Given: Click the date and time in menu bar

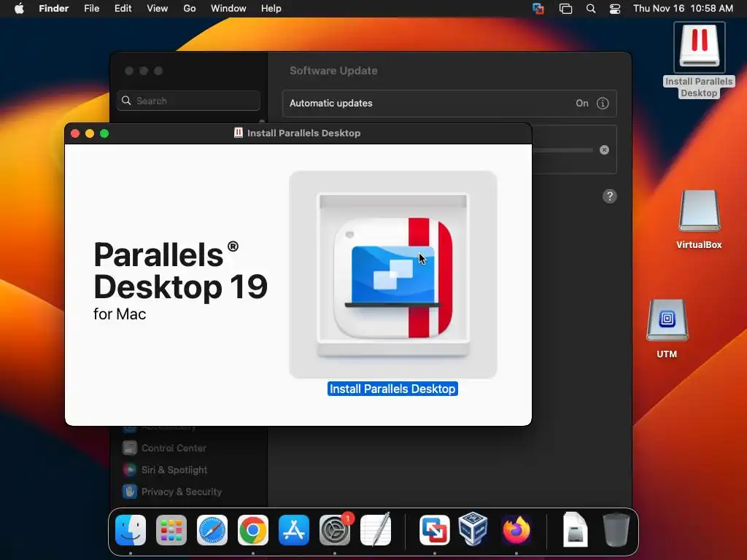Looking at the screenshot, I should (683, 9).
